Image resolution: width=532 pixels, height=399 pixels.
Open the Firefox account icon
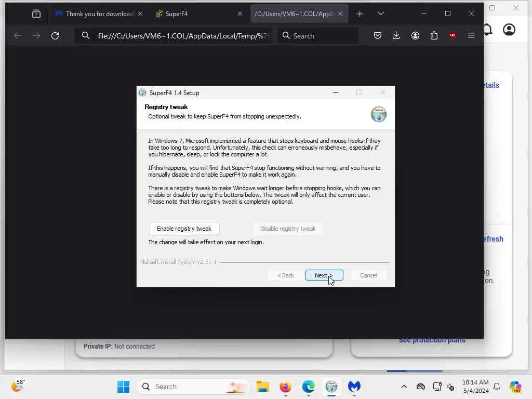pos(415,36)
